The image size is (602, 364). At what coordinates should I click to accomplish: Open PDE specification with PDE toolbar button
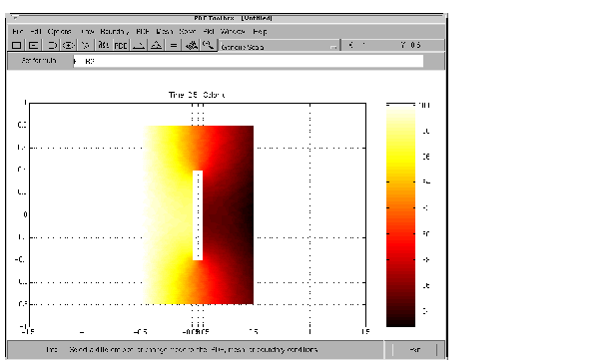(121, 45)
